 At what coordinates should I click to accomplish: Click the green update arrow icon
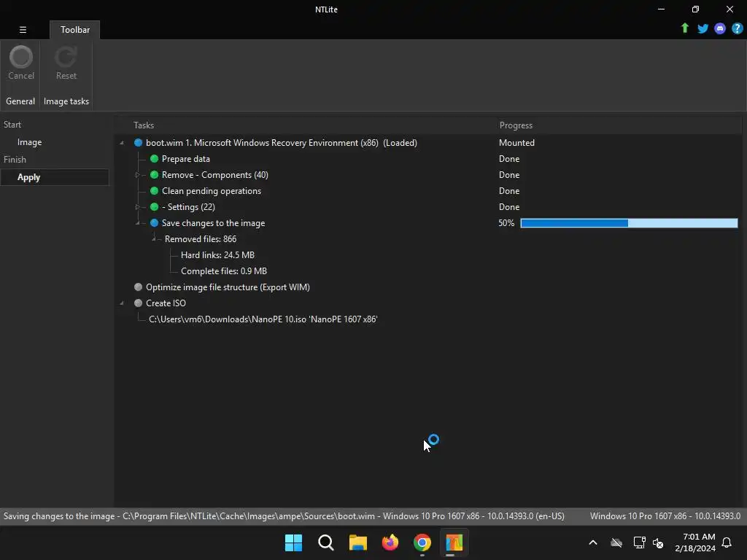[684, 28]
